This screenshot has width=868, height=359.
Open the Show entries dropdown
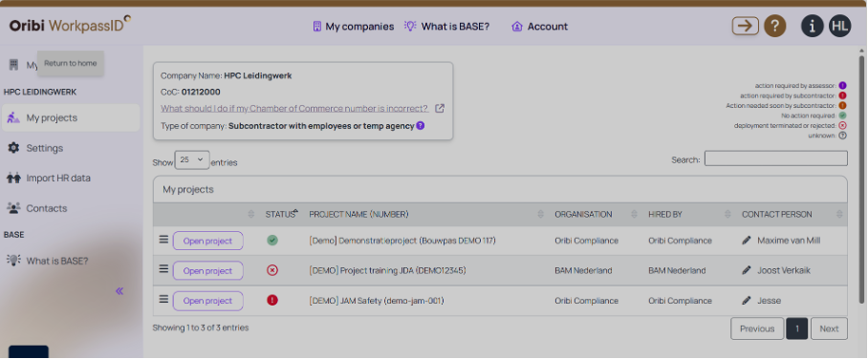(x=192, y=159)
